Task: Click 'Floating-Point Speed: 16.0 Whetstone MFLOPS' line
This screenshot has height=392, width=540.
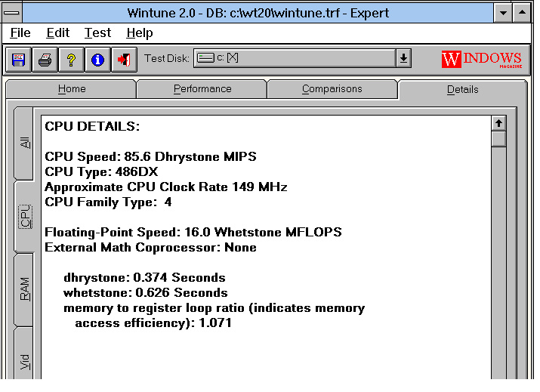Action: (193, 232)
